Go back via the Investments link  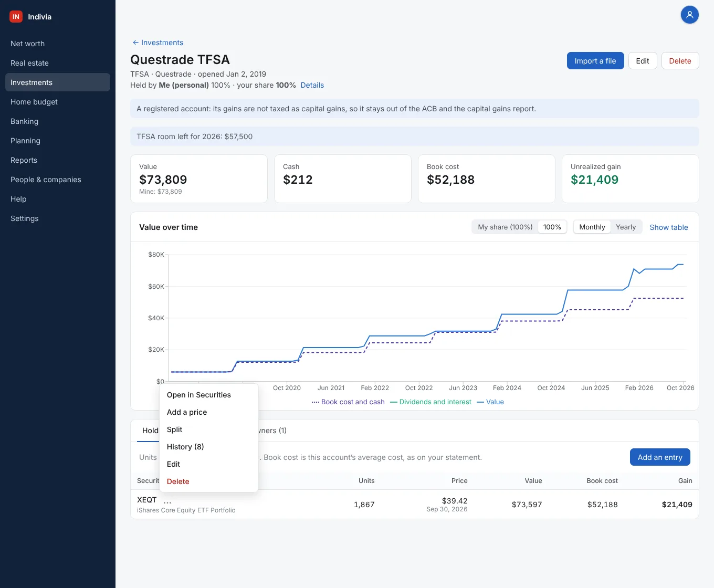click(x=157, y=43)
